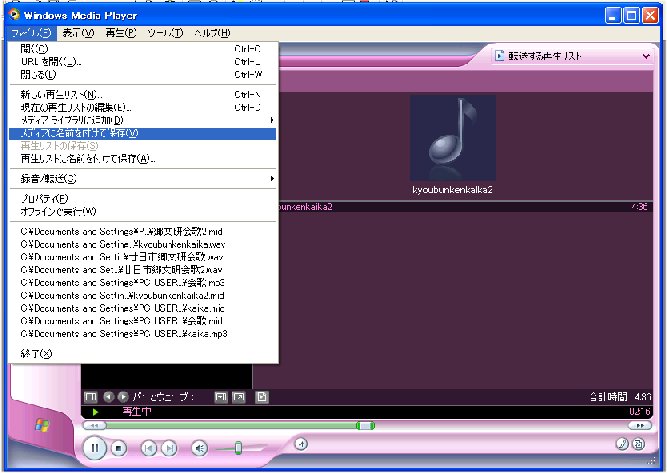Select highlighted メディアに名前を付けて保存 entry
The height and width of the screenshot is (473, 667).
click(143, 134)
